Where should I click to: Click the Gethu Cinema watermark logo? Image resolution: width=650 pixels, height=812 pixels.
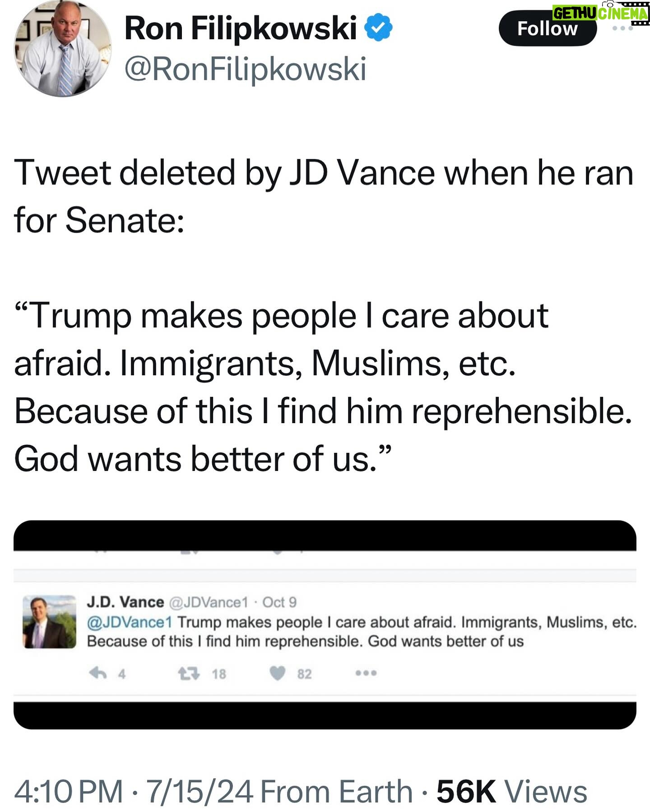click(600, 14)
